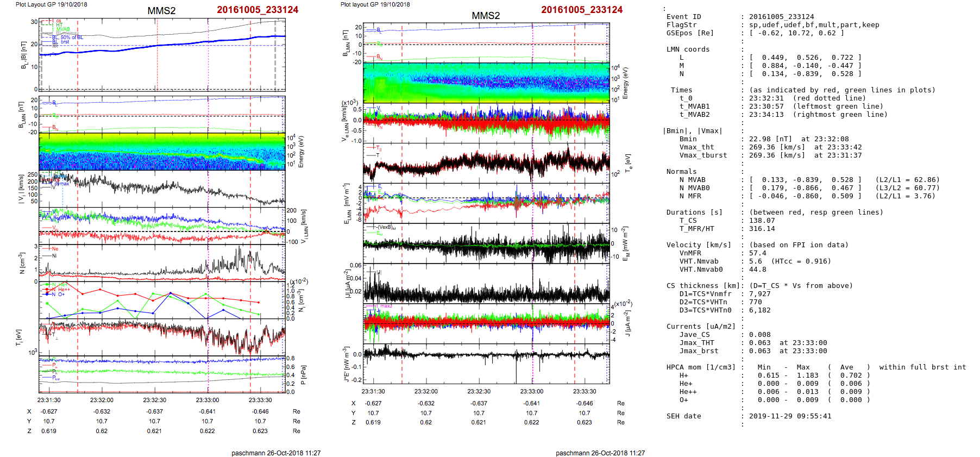Click the 23:33:30 tick label under right plot
Screen dimensions: 980x457
(x=585, y=391)
